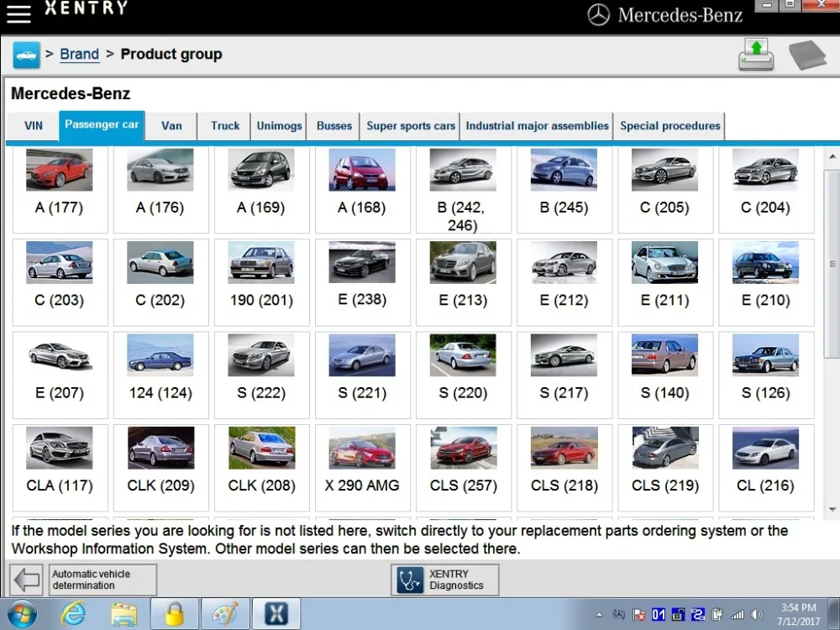Open the Paint palette icon on taskbar

(225, 614)
